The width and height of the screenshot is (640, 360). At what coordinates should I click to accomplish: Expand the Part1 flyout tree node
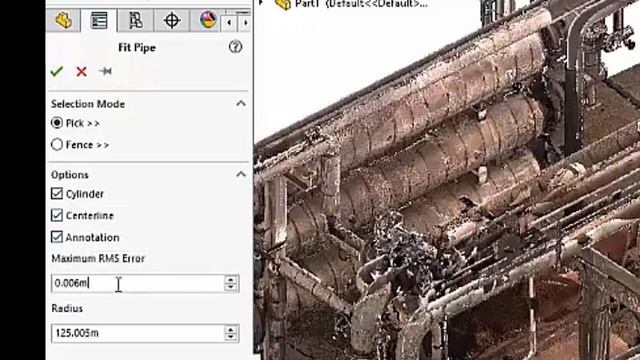(x=262, y=3)
